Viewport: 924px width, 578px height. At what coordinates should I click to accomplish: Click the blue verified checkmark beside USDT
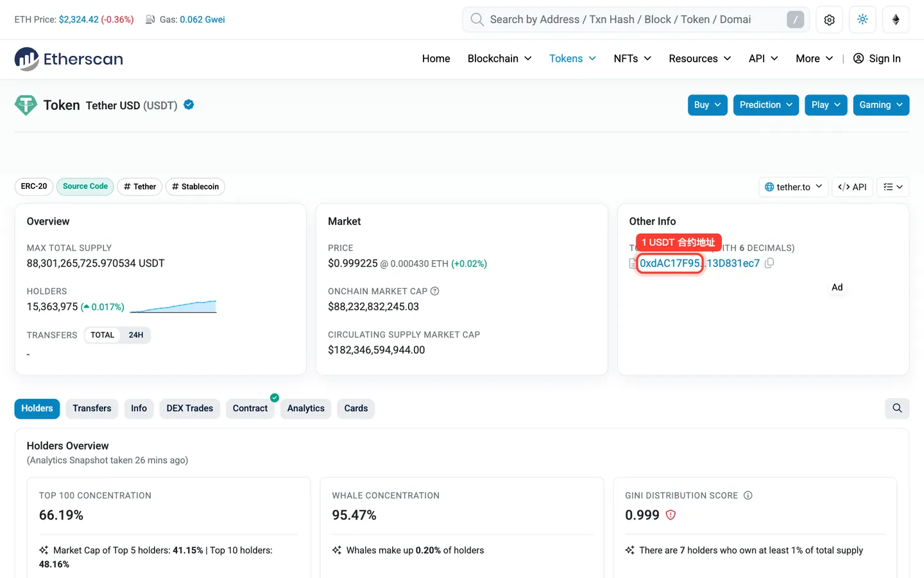[x=189, y=105]
